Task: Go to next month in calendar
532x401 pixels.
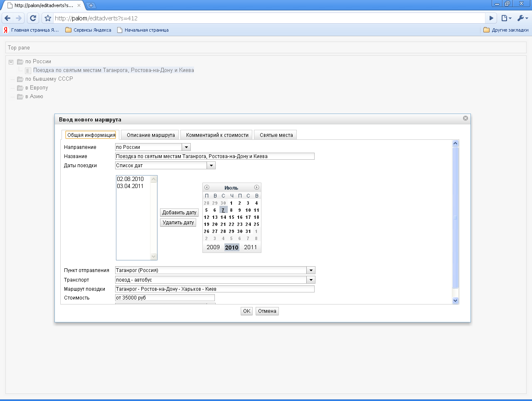Action: coord(256,188)
